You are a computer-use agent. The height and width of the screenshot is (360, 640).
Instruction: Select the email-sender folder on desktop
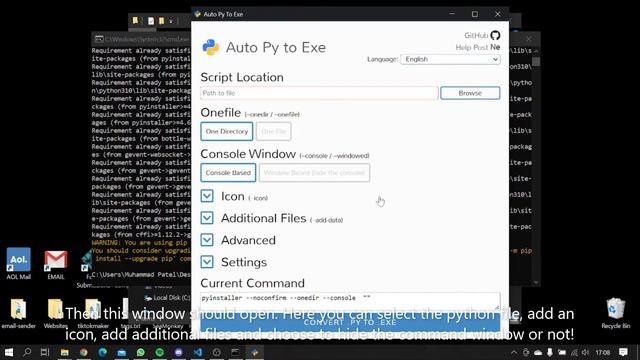coord(18,313)
